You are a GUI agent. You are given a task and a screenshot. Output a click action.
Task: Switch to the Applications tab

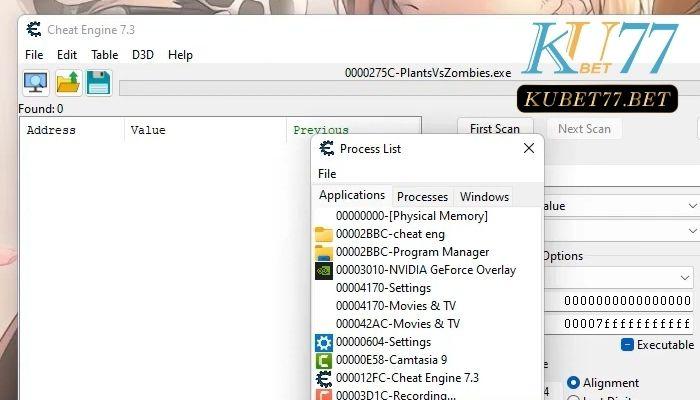point(352,196)
